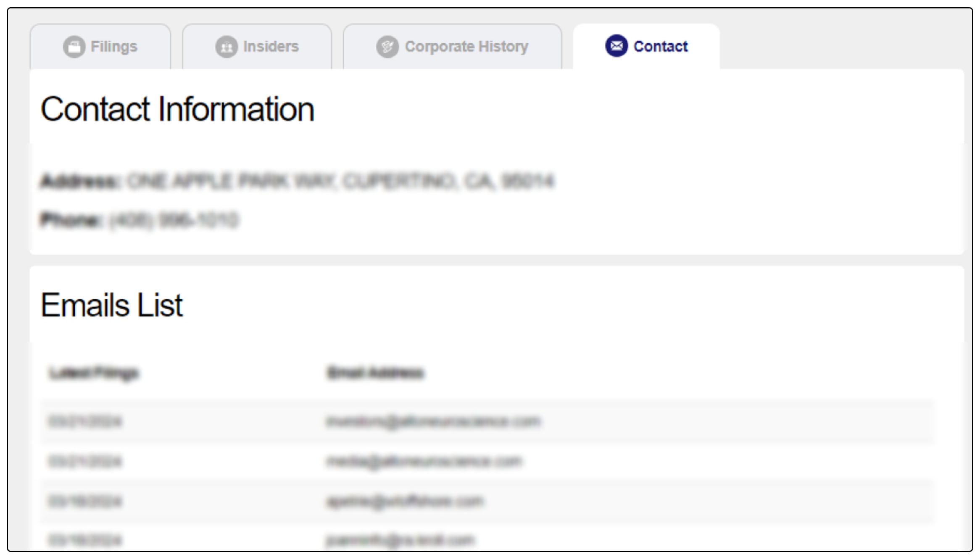Viewport: 980px width, 560px height.
Task: Click the Emails List heading
Action: tap(112, 305)
